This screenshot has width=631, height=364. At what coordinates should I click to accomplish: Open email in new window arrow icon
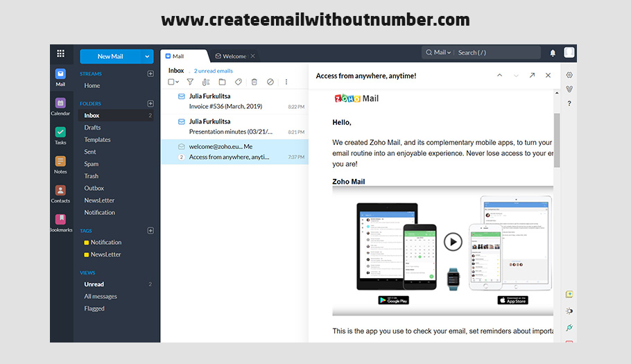coord(532,75)
